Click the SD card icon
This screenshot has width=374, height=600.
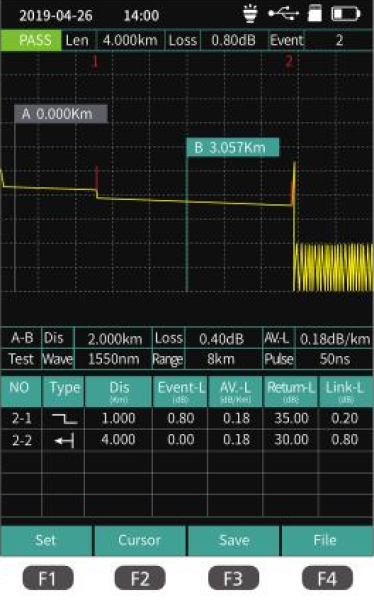pyautogui.click(x=315, y=14)
